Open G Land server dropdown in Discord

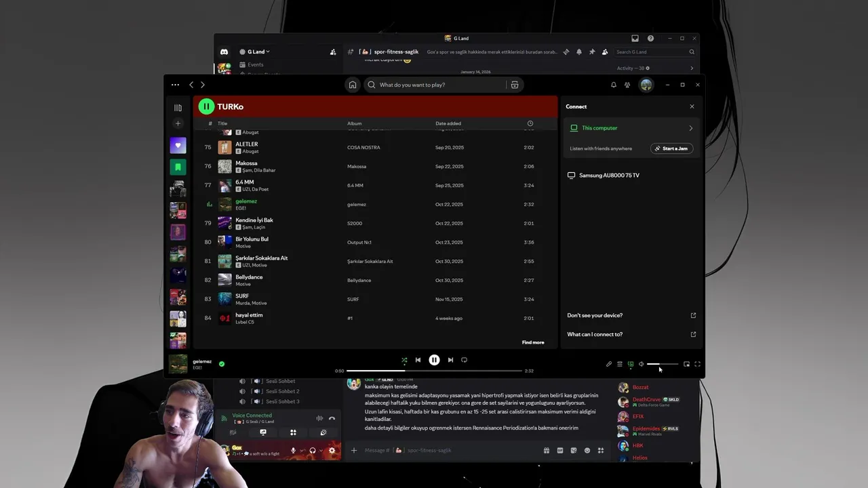click(258, 52)
